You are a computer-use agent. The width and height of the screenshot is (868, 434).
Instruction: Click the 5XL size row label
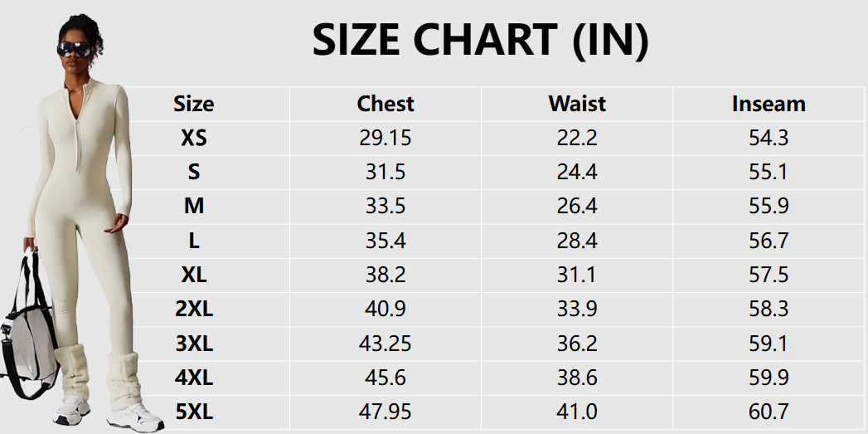pyautogui.click(x=193, y=412)
